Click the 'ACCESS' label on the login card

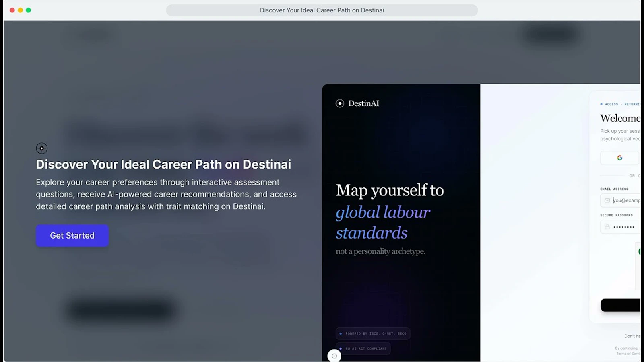[x=611, y=104]
